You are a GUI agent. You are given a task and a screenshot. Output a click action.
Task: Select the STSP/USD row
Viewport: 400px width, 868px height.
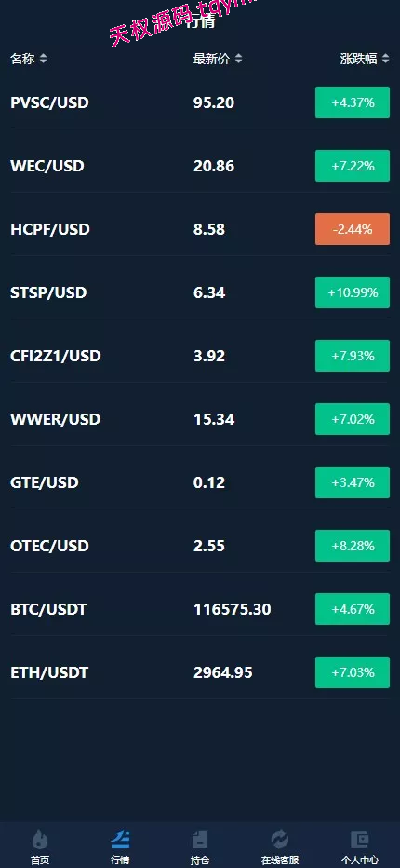tap(200, 292)
